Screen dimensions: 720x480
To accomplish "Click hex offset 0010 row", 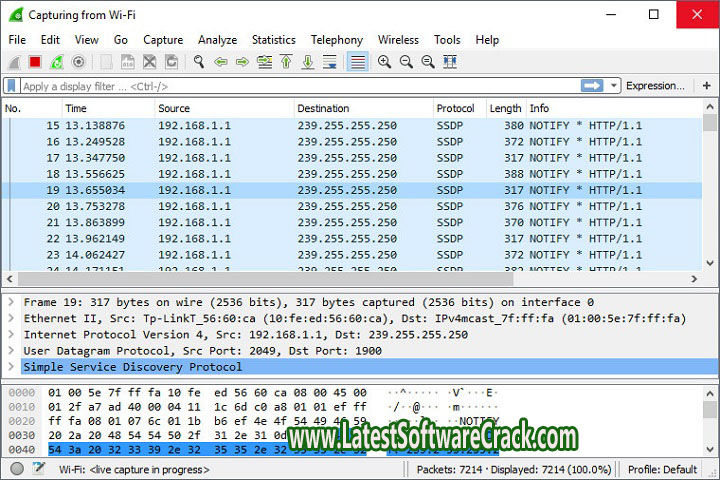I will [253, 407].
